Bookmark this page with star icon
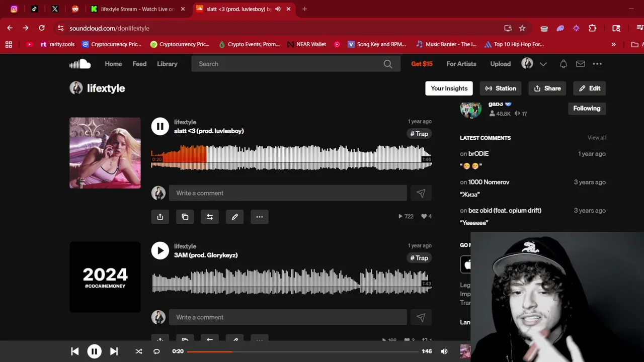The height and width of the screenshot is (362, 644). point(522,28)
